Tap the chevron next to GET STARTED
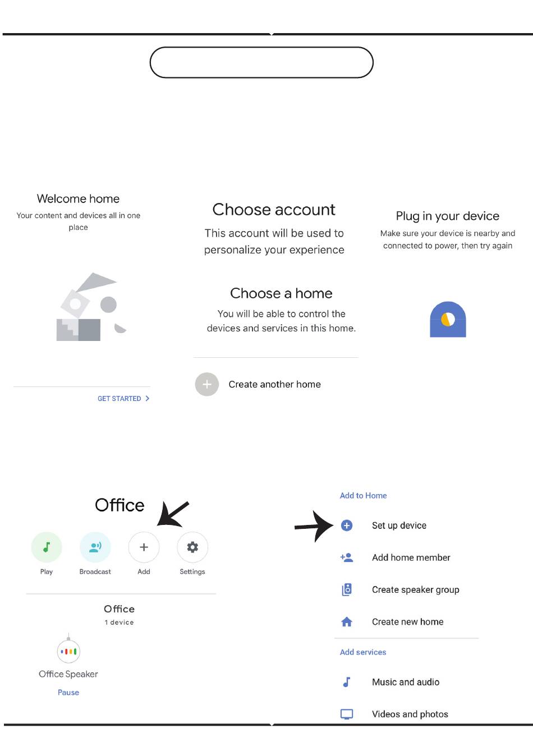The height and width of the screenshot is (756, 533). click(148, 399)
